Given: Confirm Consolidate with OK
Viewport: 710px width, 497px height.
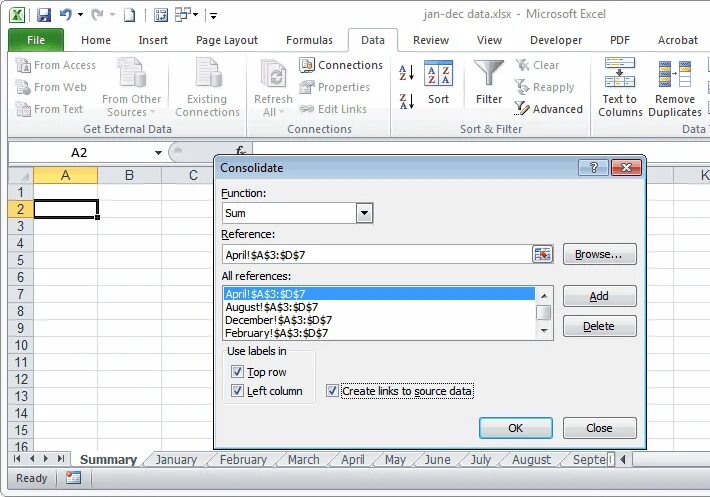Looking at the screenshot, I should click(x=516, y=428).
